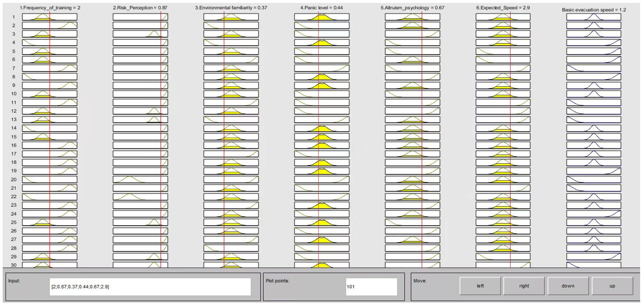This screenshot has height=306, width=644.
Task: Select rule number 30 label
Action: pos(13,265)
